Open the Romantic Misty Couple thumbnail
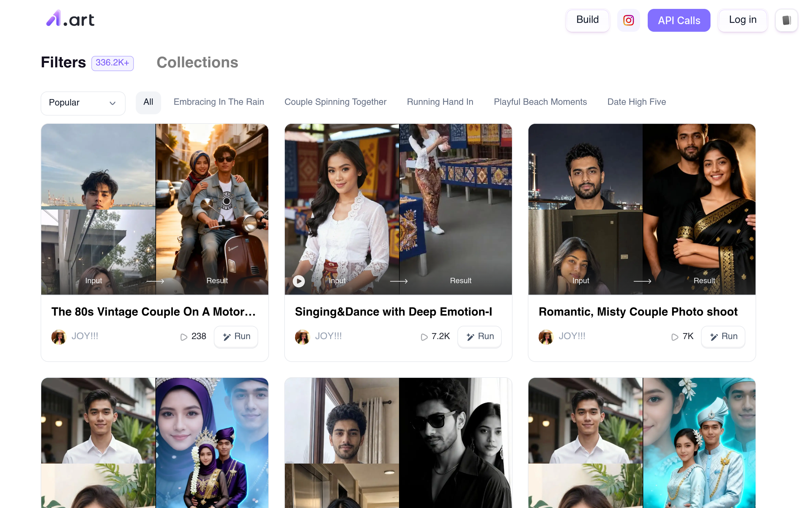The width and height of the screenshot is (812, 508). pos(642,209)
